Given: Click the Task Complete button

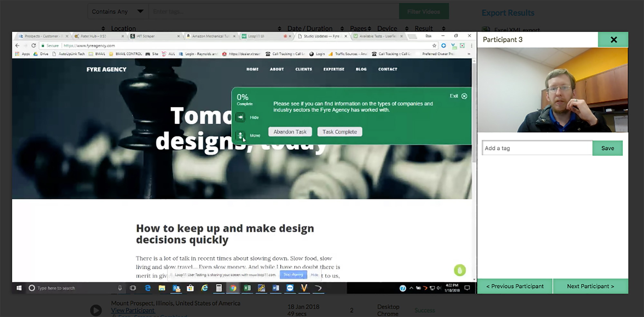Looking at the screenshot, I should [340, 132].
